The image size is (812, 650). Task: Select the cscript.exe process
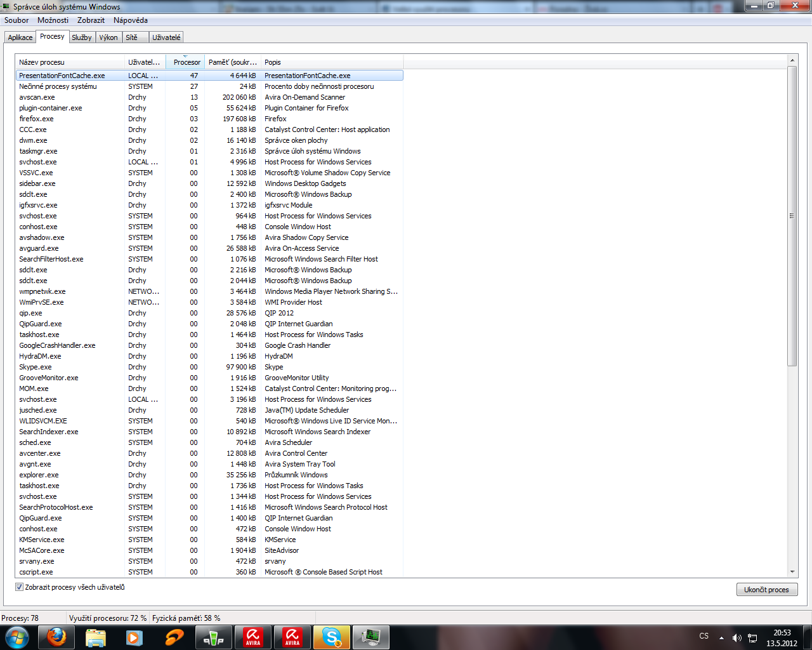(x=209, y=572)
